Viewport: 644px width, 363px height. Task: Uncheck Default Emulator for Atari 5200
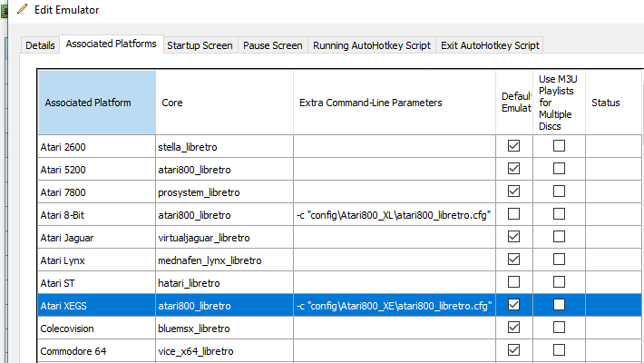(x=513, y=169)
